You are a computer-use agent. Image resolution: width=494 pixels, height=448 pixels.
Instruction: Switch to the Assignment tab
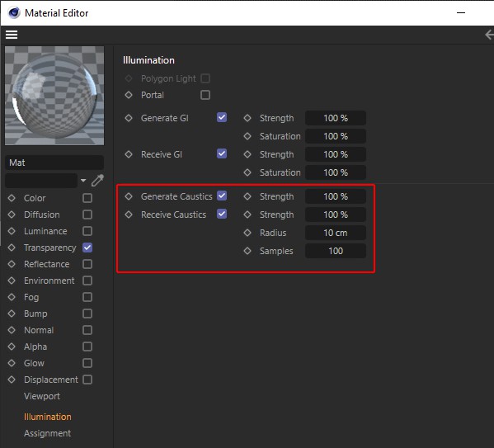tap(47, 433)
